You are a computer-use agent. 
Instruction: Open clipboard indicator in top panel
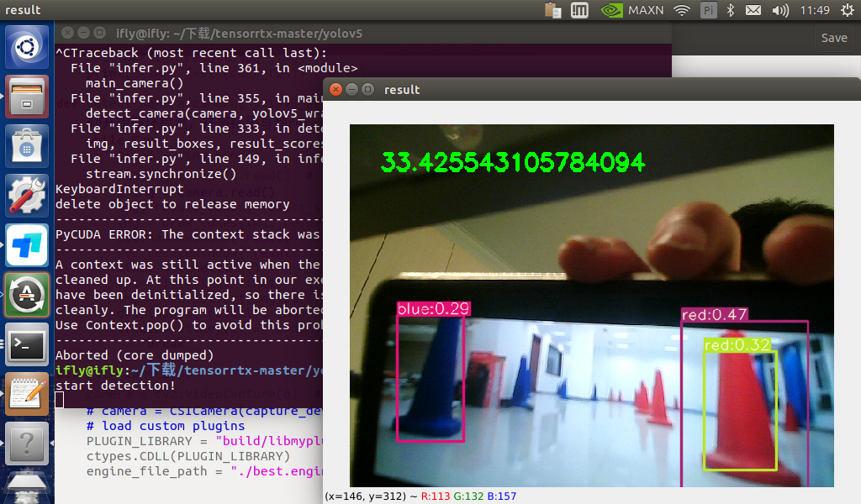(x=553, y=10)
